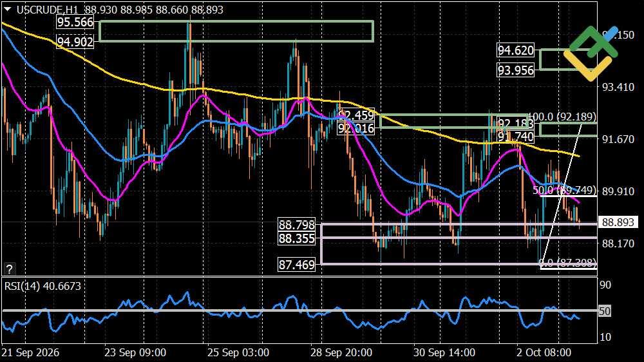Click the high price 88.985 in header
644x362 pixels.
[x=137, y=10]
